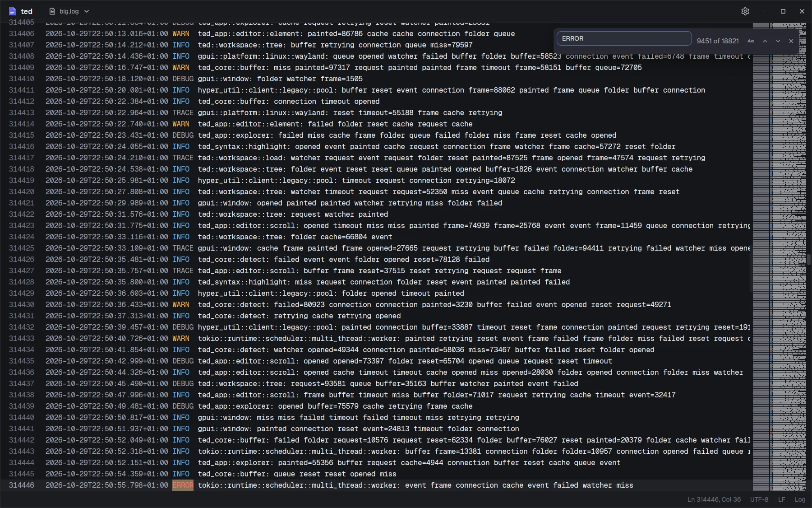Click 'ted_app::explorer:' on line 314444
812x508 pixels.
pos(235,463)
